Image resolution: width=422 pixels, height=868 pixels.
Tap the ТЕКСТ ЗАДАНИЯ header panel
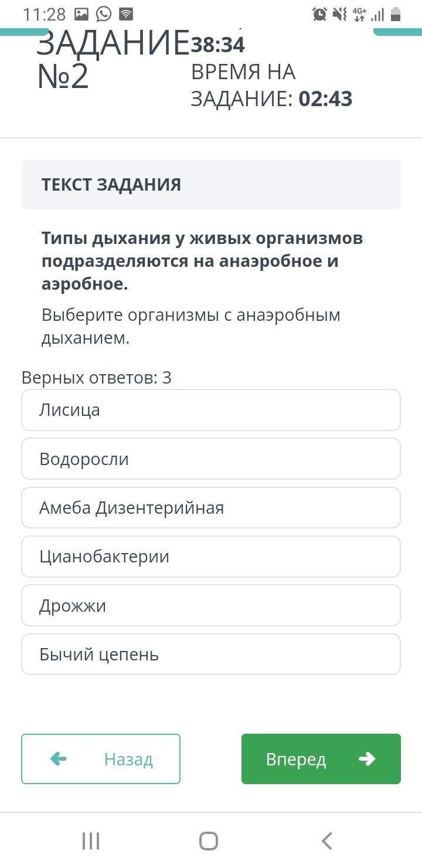click(211, 185)
